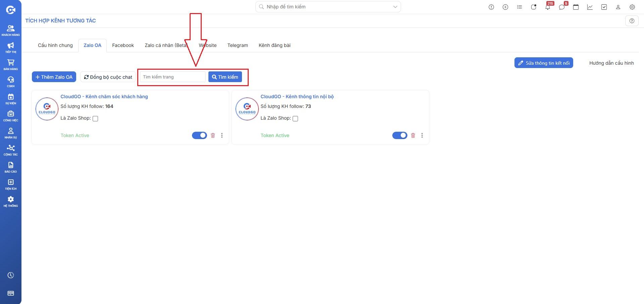This screenshot has height=304, width=644.
Task: Open the Tiếp thị megaphone module
Action: (x=11, y=47)
